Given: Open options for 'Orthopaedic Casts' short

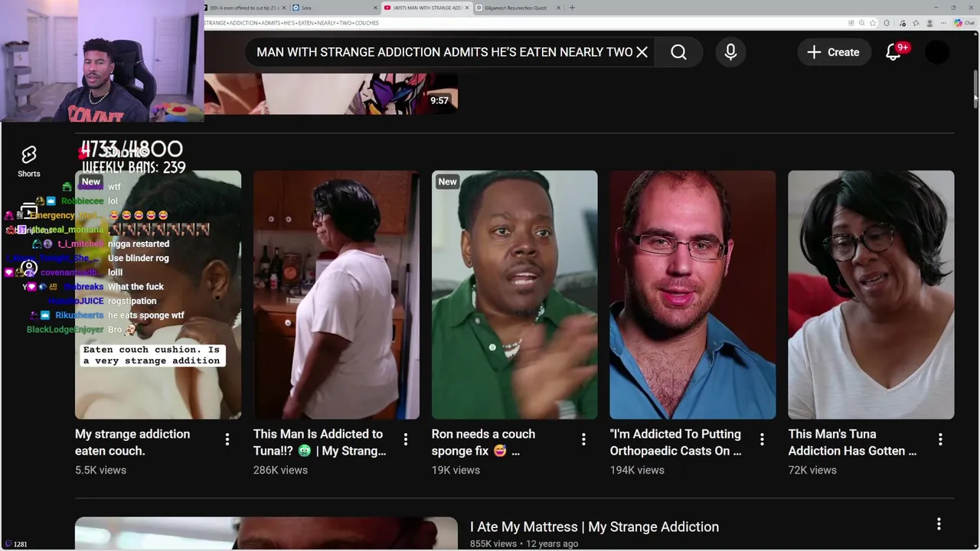Looking at the screenshot, I should (762, 439).
